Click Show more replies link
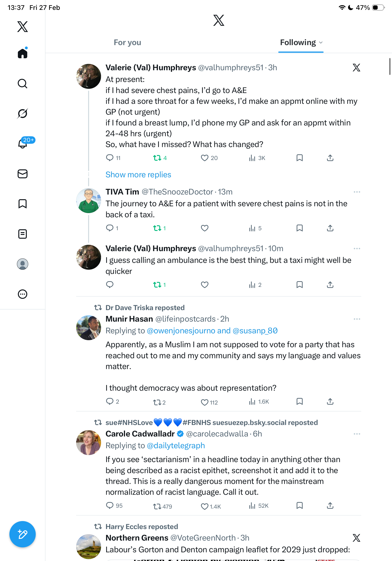The width and height of the screenshot is (392, 561). (x=138, y=175)
